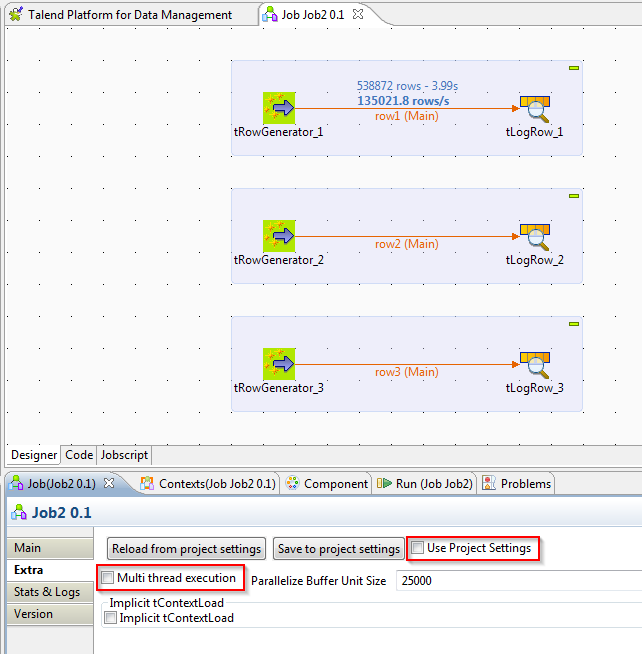Select the row1 (Main) connection label
Screen dimensions: 642x654
(407, 116)
